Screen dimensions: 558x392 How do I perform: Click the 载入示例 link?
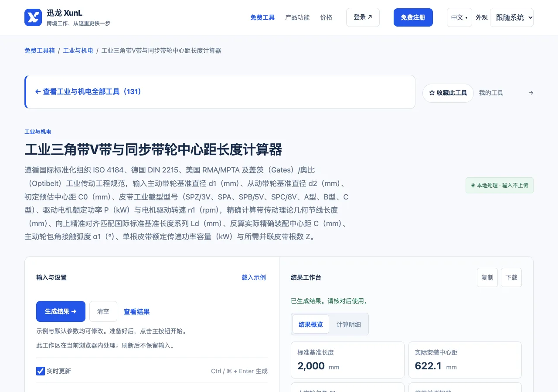[254, 277]
